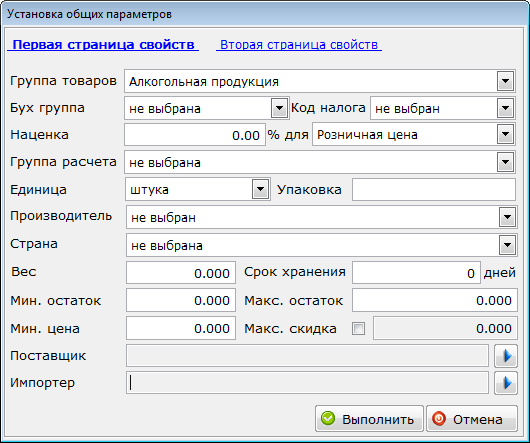Click the Алкогольная продукция combo box value
Viewport: 530px width, 443px height.
(x=204, y=82)
